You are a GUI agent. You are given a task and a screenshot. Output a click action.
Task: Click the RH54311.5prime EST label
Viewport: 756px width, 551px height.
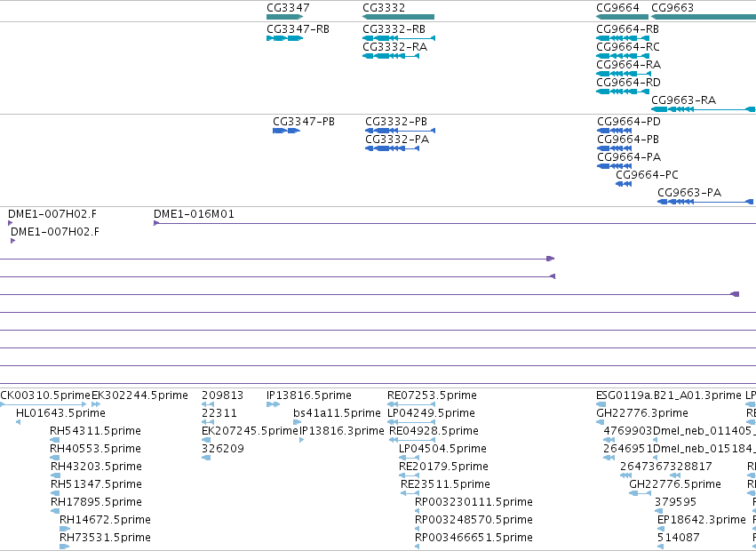pos(95,431)
